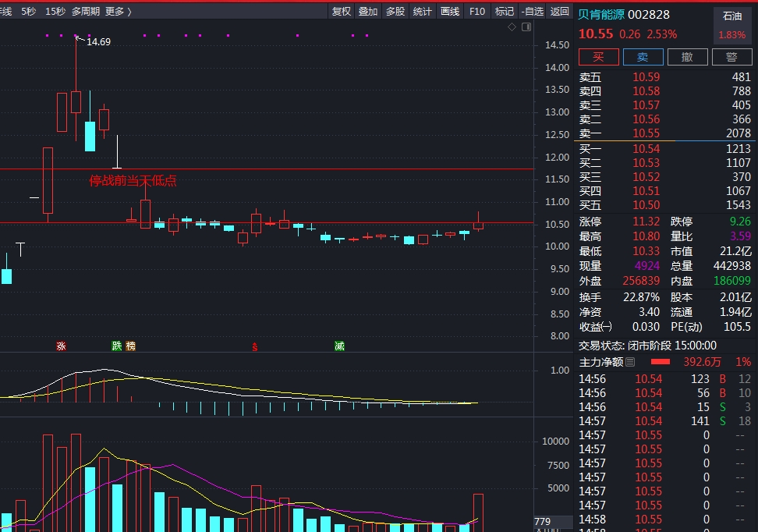Click the 警 alert button
Viewport: 758px width, 532px height.
(732, 57)
